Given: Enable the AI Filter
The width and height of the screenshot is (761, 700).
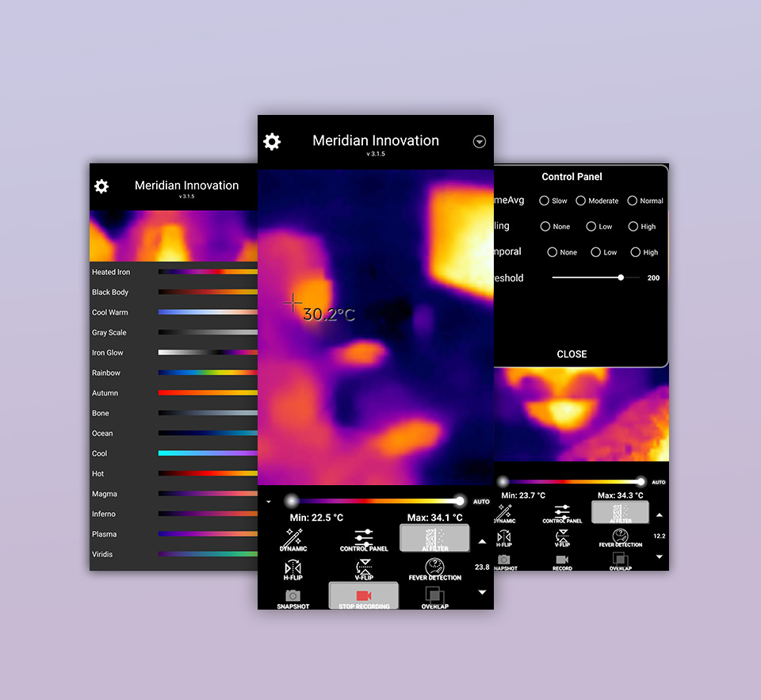Looking at the screenshot, I should pos(434,538).
